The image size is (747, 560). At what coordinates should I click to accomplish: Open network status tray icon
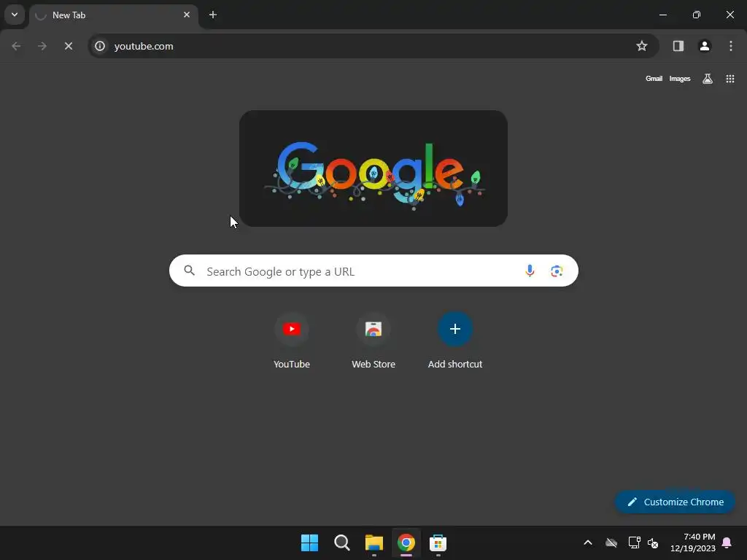pyautogui.click(x=634, y=542)
